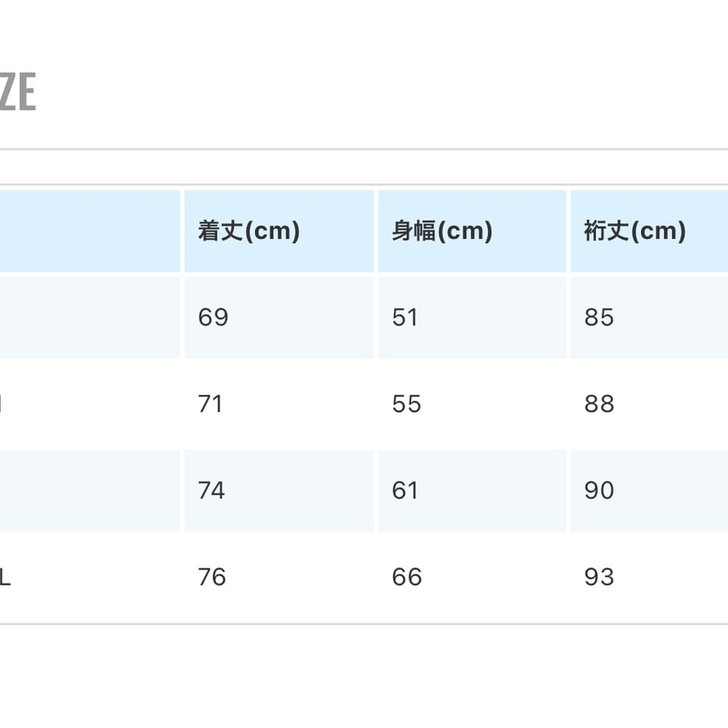The height and width of the screenshot is (728, 728).
Task: Select the 着丈 value 69
Action: (x=213, y=317)
